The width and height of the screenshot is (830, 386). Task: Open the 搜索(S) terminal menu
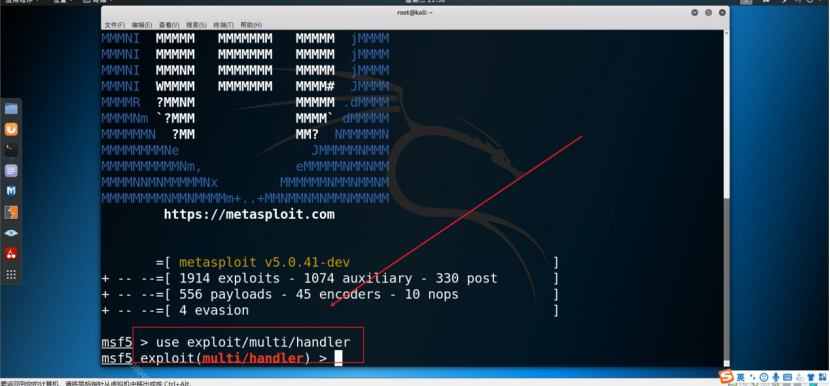tap(196, 25)
